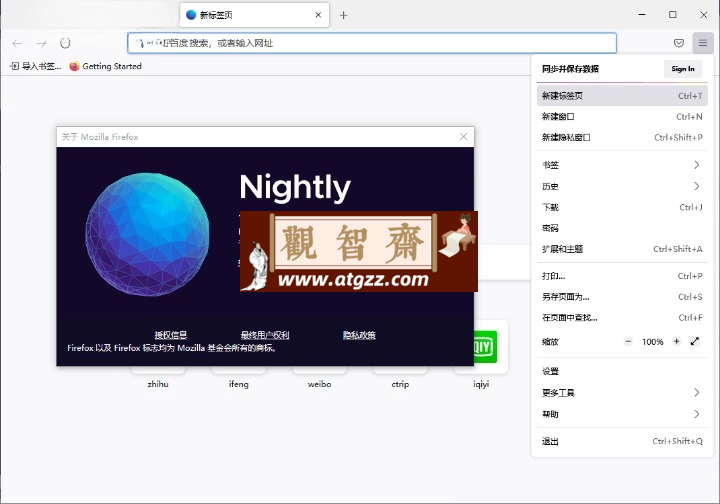This screenshot has width=720, height=504.
Task: Click the weibo shortcut label
Action: (320, 384)
